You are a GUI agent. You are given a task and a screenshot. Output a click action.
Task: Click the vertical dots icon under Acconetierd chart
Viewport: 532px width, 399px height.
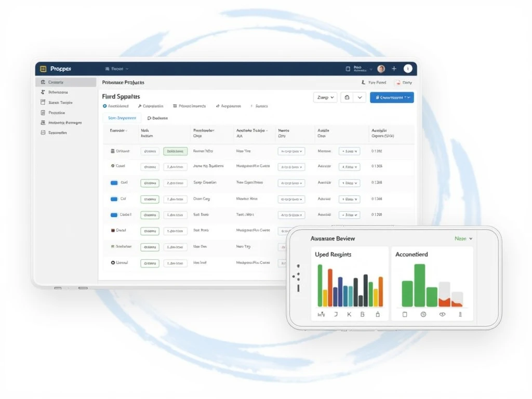coord(460,314)
